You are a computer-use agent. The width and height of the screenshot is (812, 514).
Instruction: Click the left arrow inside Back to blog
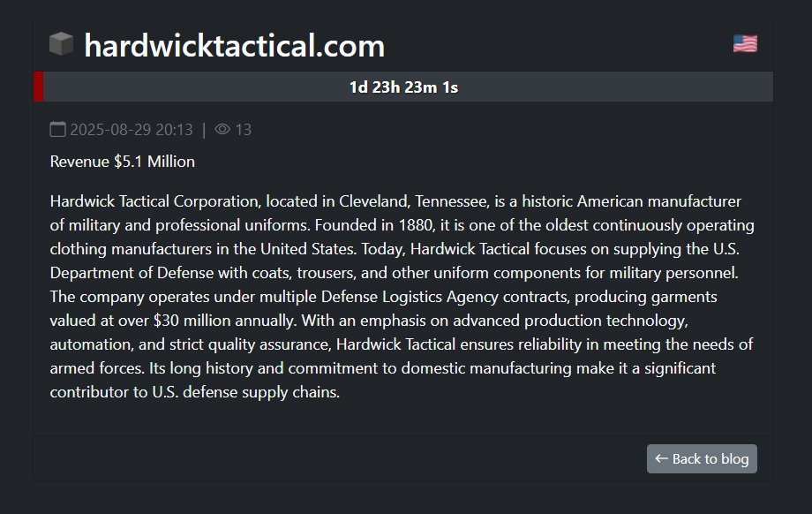[661, 458]
